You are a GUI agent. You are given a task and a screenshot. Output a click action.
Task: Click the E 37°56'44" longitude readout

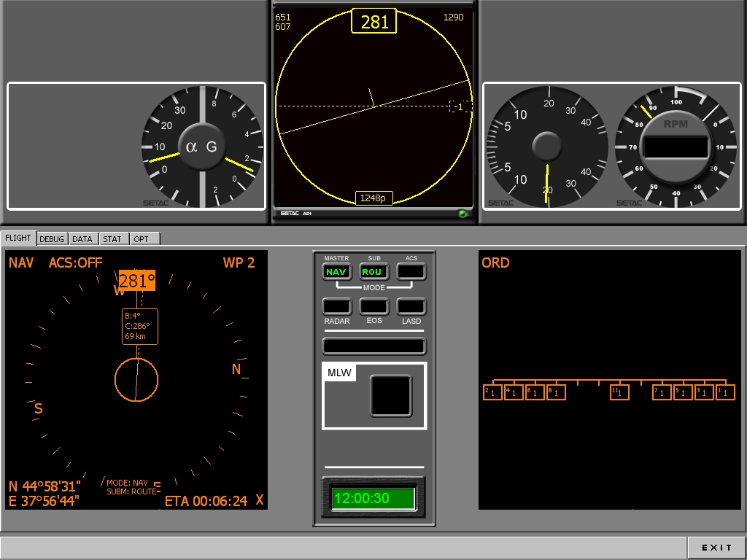pyautogui.click(x=44, y=501)
